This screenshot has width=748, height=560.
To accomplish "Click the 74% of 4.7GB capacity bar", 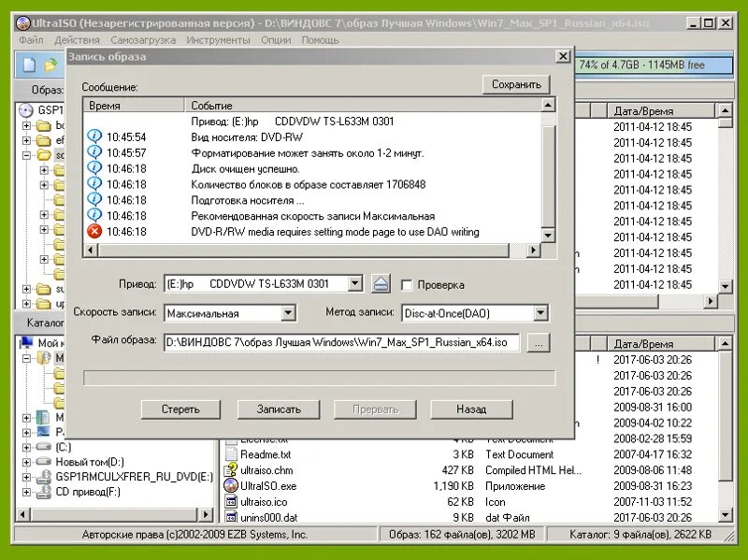I will pos(654,65).
